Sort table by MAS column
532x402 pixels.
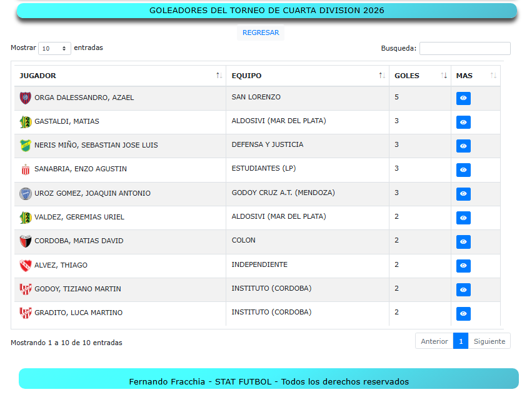click(476, 76)
